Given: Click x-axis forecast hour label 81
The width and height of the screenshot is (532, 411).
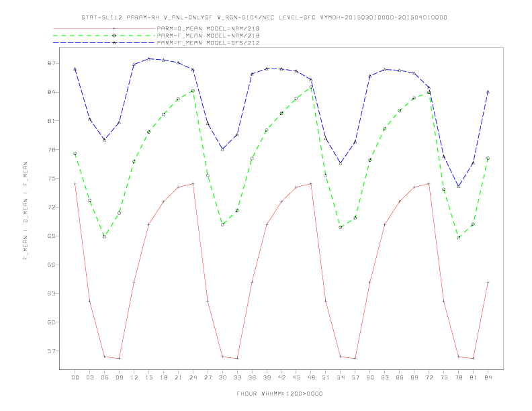Looking at the screenshot, I should 474,377.
